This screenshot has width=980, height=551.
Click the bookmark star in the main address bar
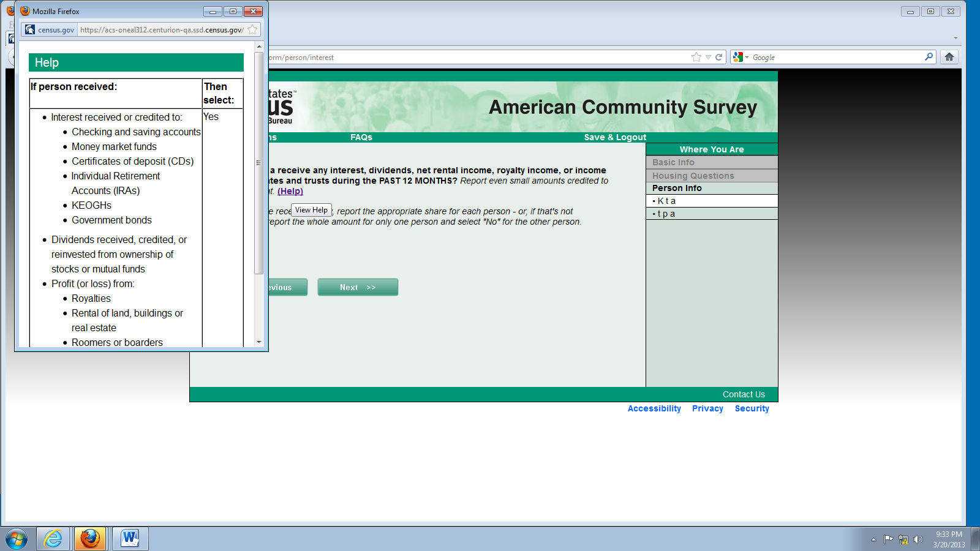[x=696, y=57]
